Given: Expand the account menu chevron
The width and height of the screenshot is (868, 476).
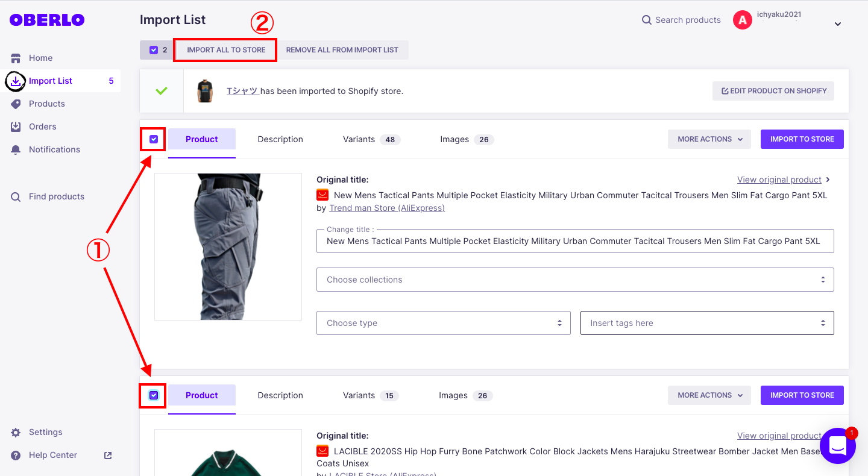Looking at the screenshot, I should tap(837, 24).
